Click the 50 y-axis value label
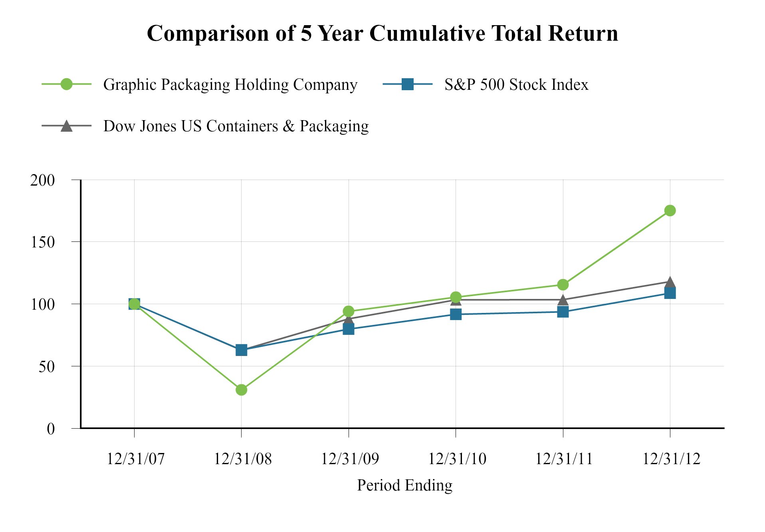The image size is (765, 532). tap(47, 367)
